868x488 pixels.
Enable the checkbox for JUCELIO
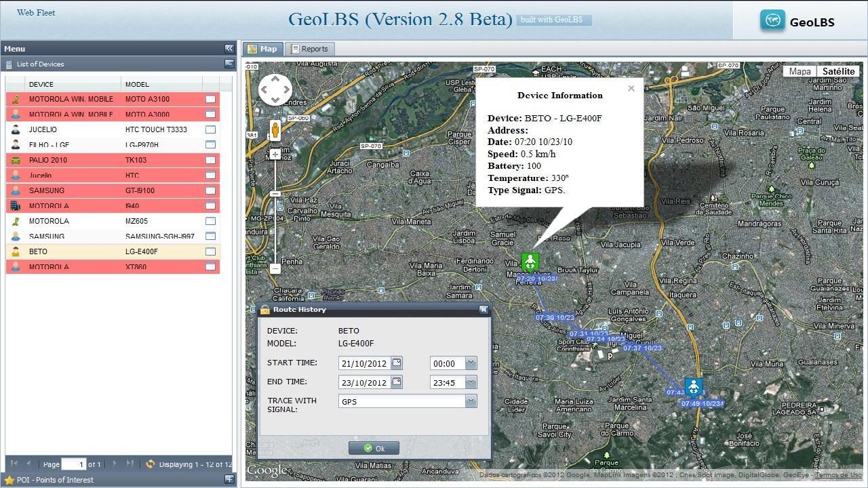[210, 129]
